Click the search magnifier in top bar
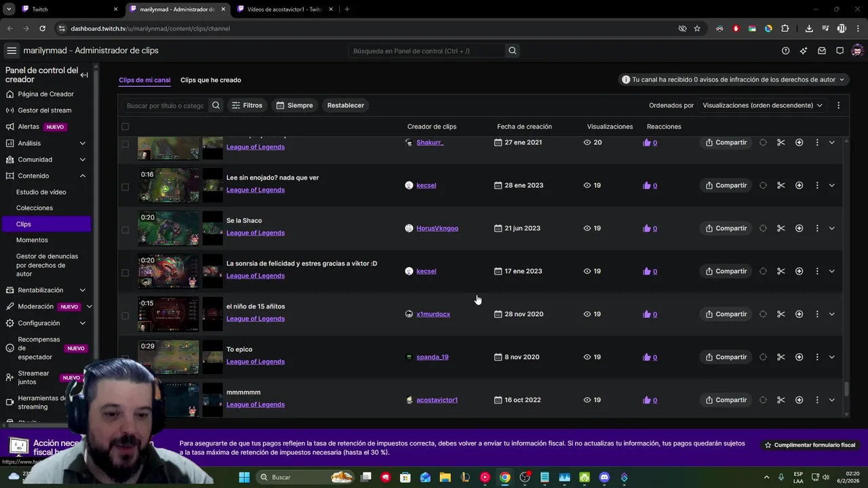 point(513,51)
